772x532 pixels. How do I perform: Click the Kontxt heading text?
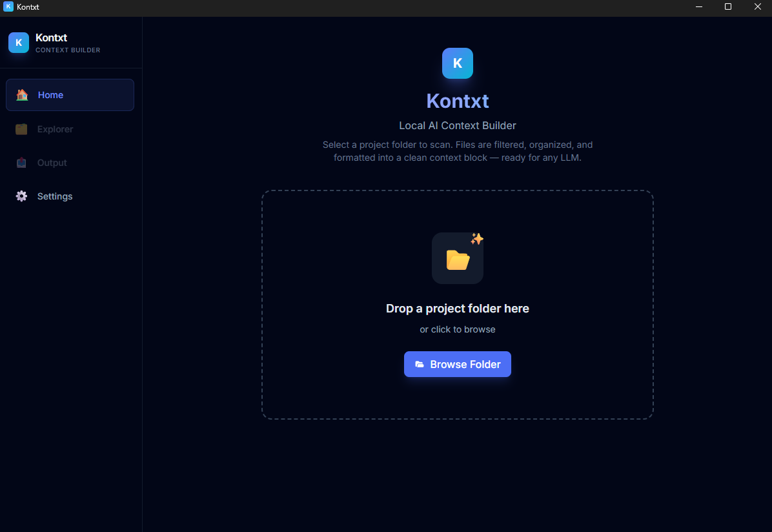[458, 101]
